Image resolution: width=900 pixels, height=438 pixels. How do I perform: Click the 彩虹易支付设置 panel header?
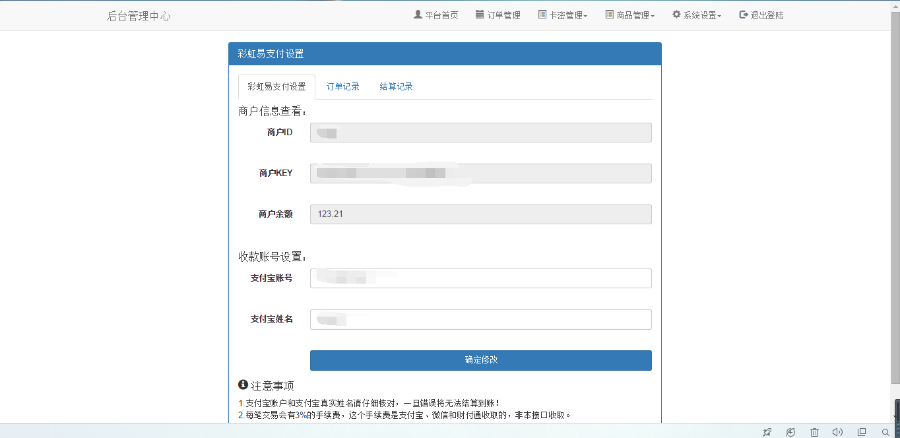445,54
